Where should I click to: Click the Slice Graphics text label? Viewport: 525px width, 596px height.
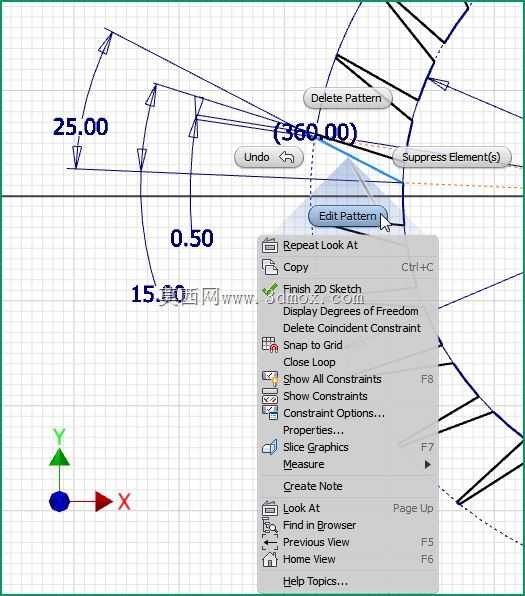click(x=316, y=447)
